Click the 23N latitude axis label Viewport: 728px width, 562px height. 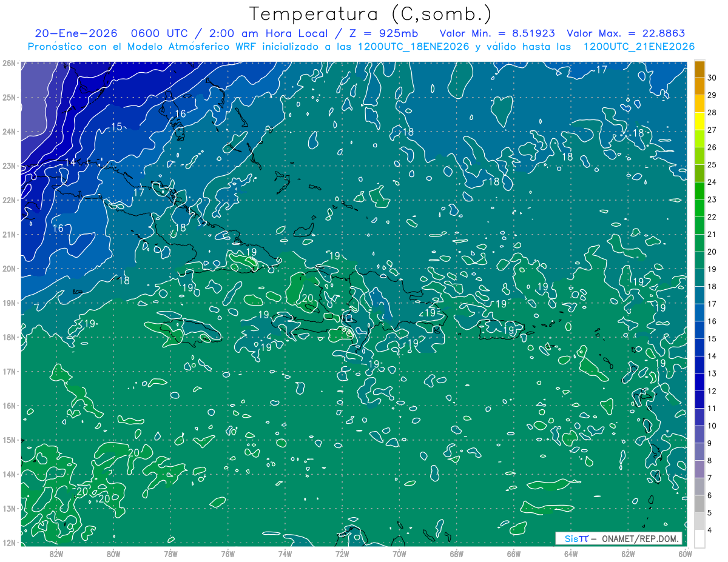coord(9,166)
